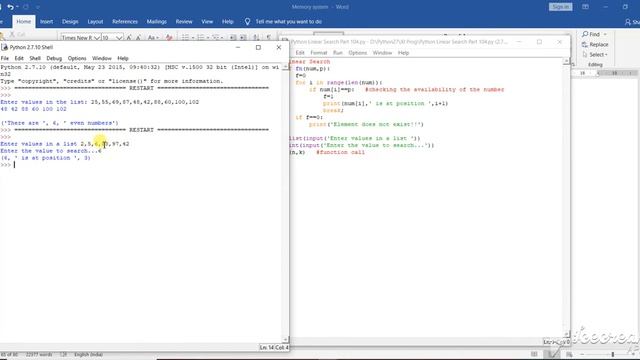The width and height of the screenshot is (640, 360).
Task: Click the Show paragraph marks icon in Word
Action: click(269, 38)
